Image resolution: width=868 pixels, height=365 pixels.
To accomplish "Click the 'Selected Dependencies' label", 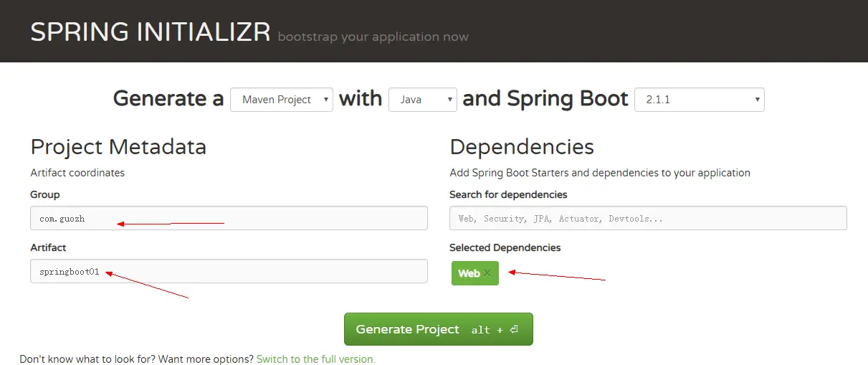I will click(x=505, y=247).
